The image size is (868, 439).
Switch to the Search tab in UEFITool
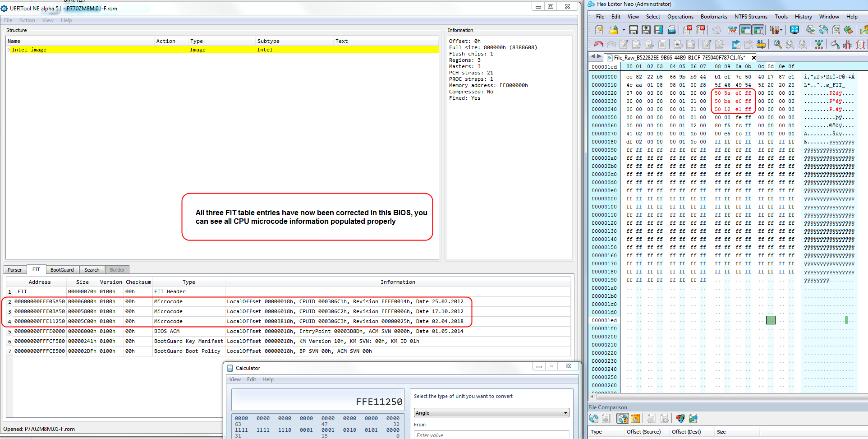pyautogui.click(x=92, y=270)
